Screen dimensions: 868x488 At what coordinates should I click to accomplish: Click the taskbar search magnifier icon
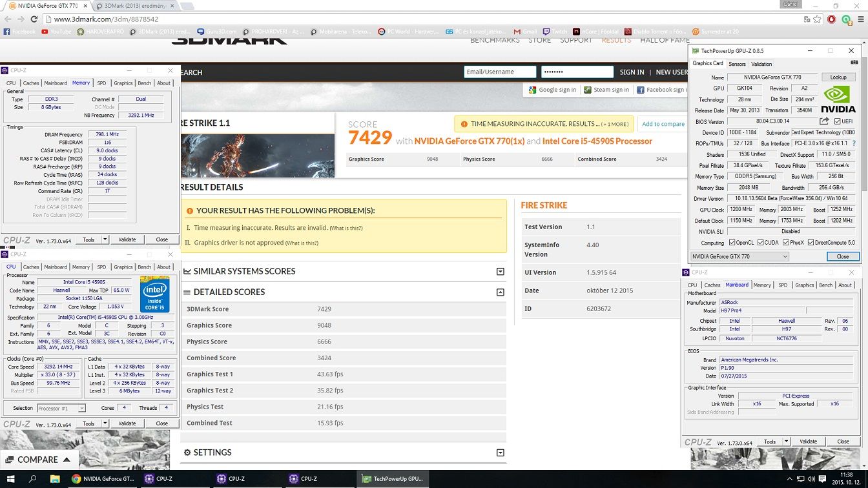[x=34, y=479]
